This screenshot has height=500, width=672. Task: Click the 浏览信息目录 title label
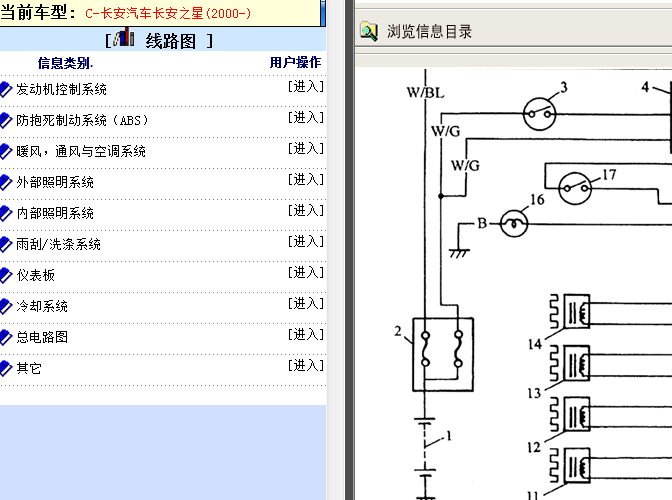pos(429,31)
